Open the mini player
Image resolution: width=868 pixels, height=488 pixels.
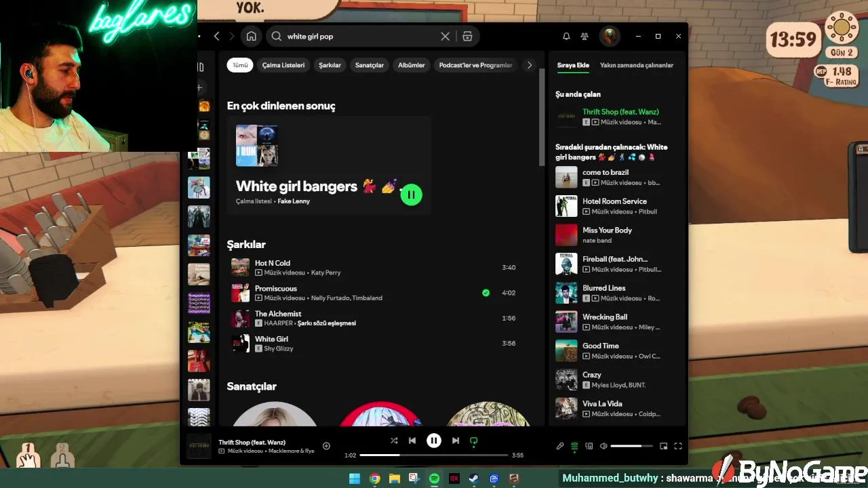point(663,446)
